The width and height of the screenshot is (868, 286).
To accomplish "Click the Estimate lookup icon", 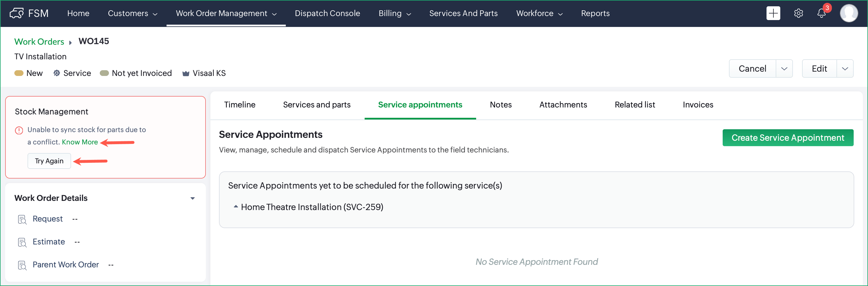I will coord(22,242).
